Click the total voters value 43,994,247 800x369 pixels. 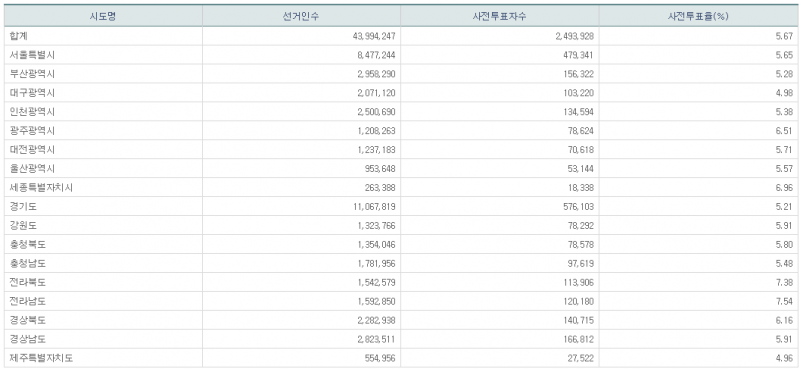click(374, 36)
